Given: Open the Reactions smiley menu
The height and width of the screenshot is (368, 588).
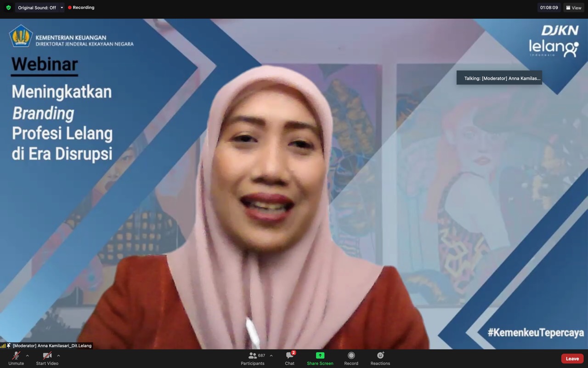Looking at the screenshot, I should coord(380,358).
